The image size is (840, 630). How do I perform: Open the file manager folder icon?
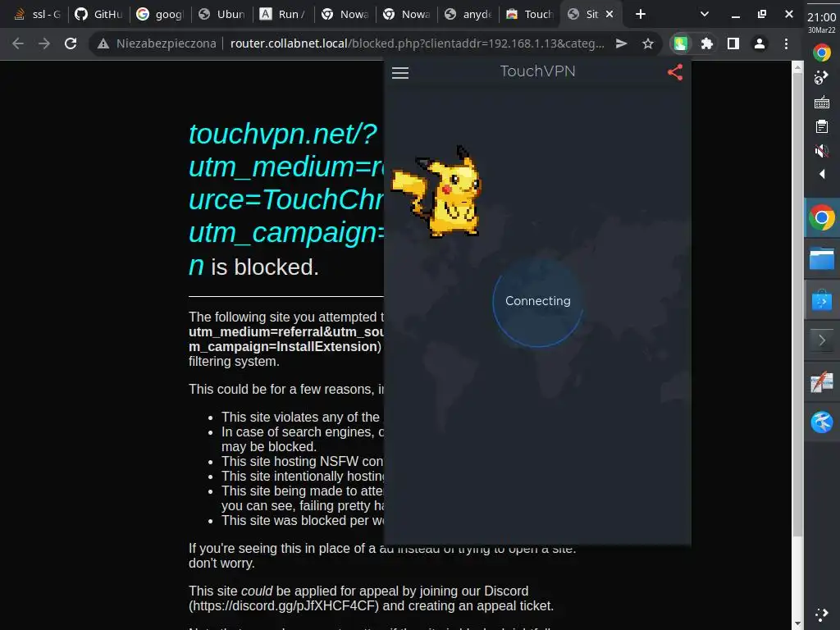pyautogui.click(x=822, y=259)
